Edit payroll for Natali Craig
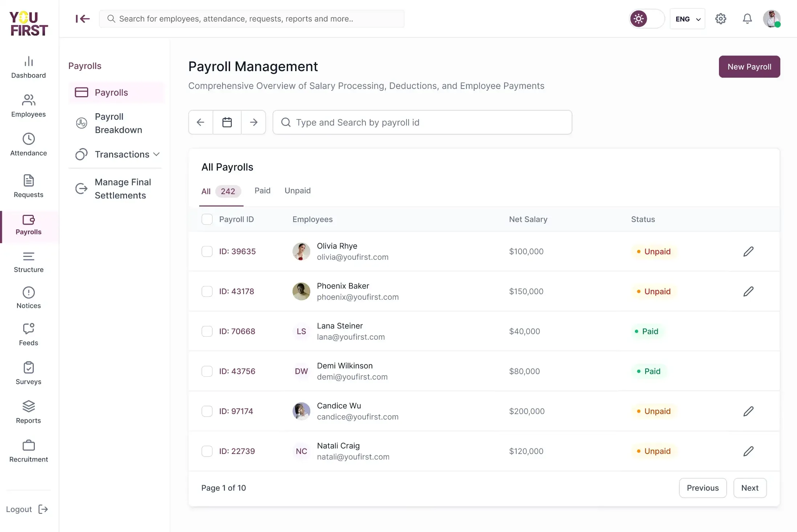 (x=748, y=451)
